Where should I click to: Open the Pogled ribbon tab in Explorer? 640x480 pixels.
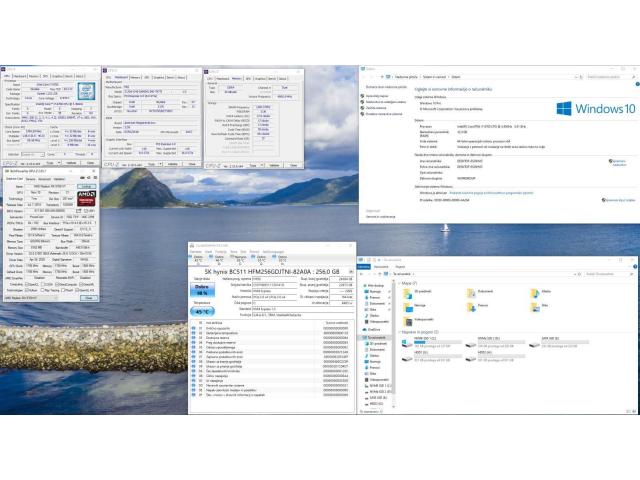pyautogui.click(x=400, y=267)
